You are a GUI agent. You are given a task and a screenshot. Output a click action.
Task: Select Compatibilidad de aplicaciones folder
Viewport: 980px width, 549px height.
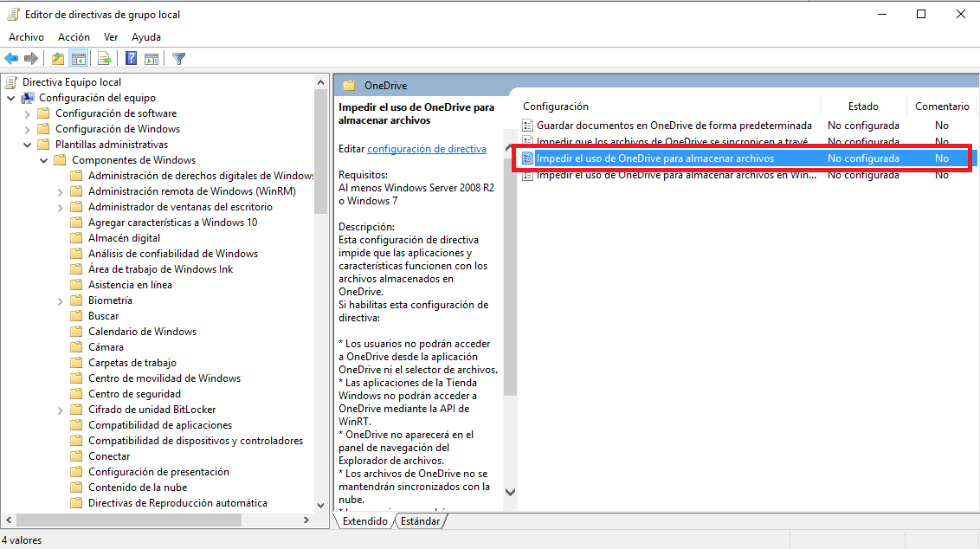tap(160, 425)
